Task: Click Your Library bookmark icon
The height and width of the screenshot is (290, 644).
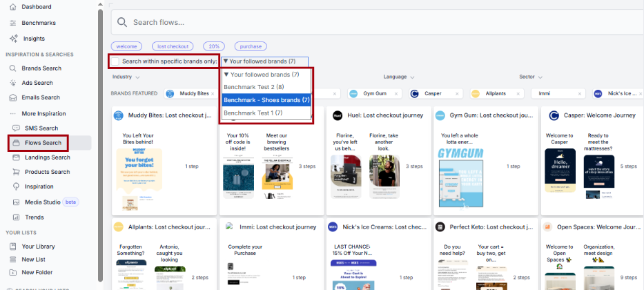Action: 13,246
